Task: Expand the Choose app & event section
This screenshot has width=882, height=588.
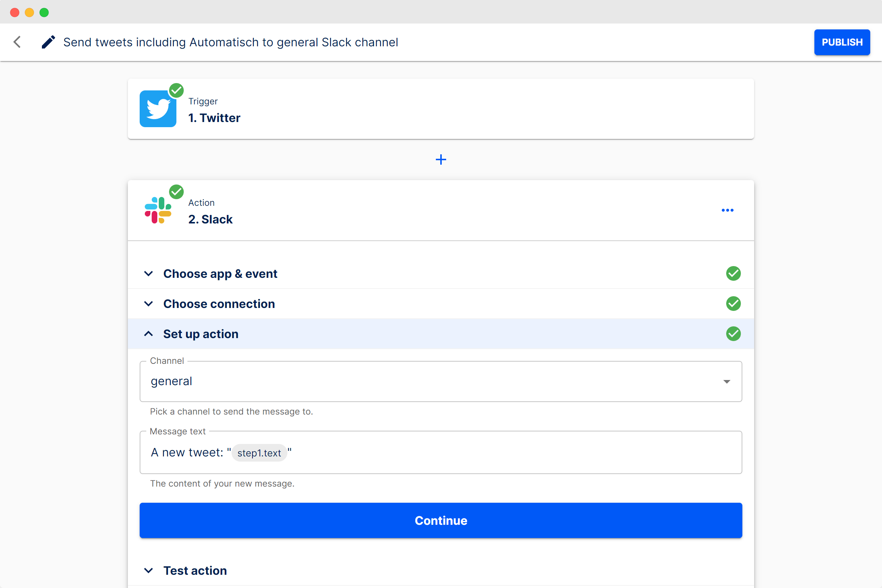Action: point(220,273)
